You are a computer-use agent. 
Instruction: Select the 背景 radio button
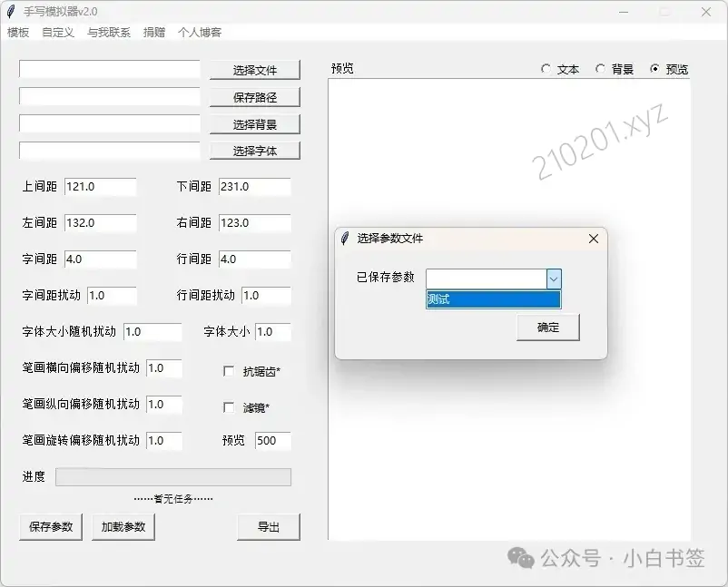[600, 69]
